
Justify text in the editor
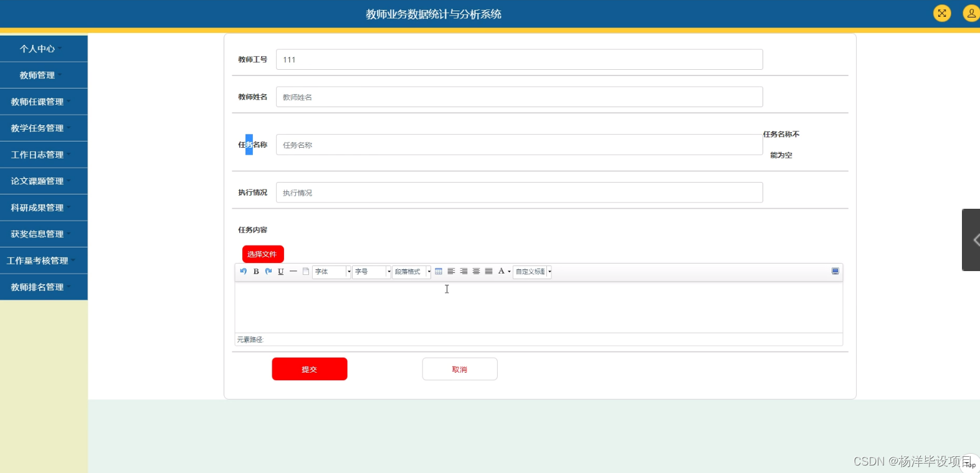489,271
